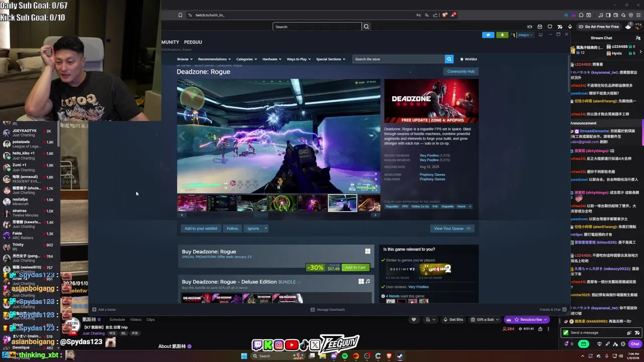Open Steam Browse dropdown menu

(185, 59)
